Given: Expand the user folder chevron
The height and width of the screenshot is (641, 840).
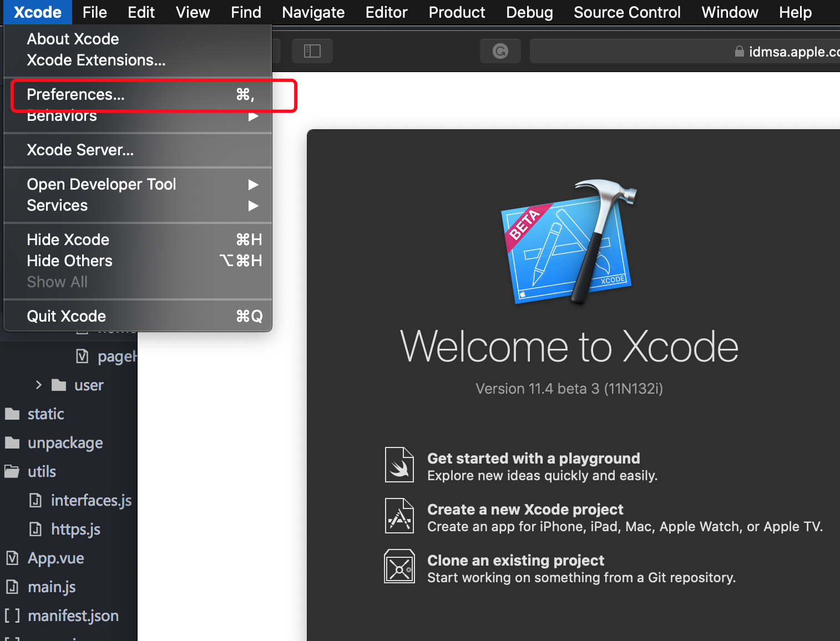Looking at the screenshot, I should coord(38,385).
